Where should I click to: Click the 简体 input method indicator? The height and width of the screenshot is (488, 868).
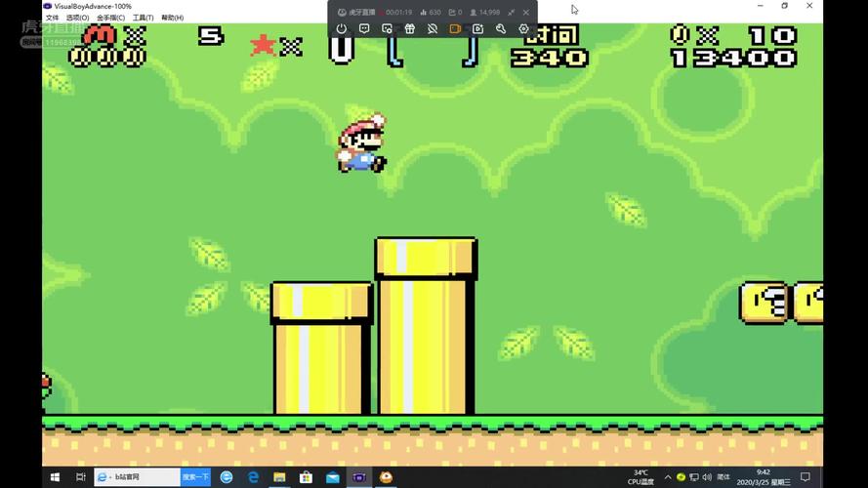[723, 477]
